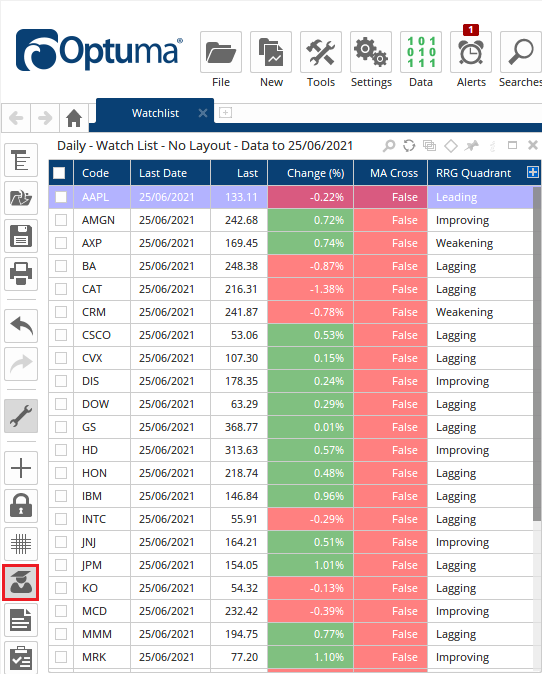Click the clipboard checklist sidebar icon
Viewport: 542px width, 674px height.
(x=21, y=658)
